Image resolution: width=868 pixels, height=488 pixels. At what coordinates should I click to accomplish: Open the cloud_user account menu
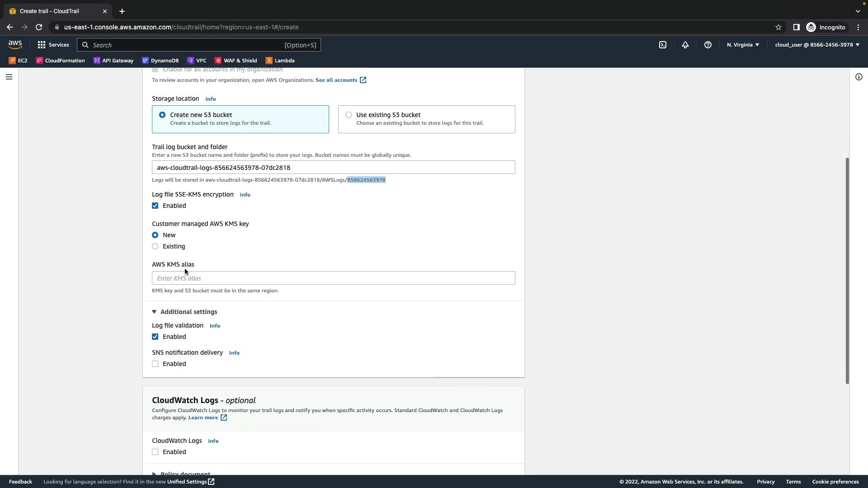pyautogui.click(x=816, y=45)
